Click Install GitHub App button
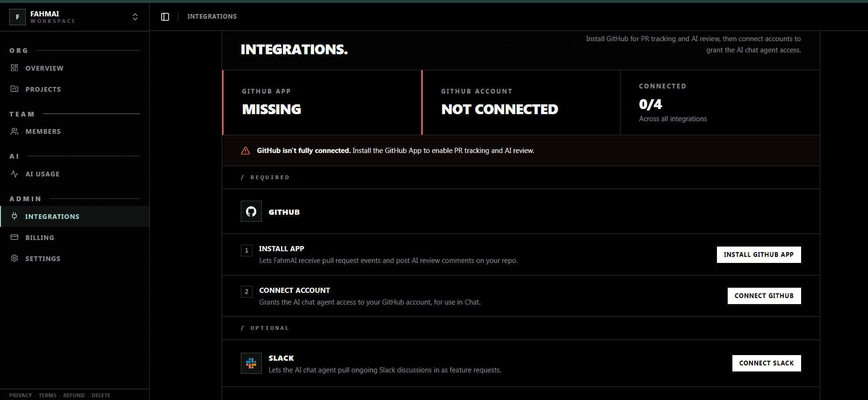This screenshot has height=400, width=868. [759, 255]
